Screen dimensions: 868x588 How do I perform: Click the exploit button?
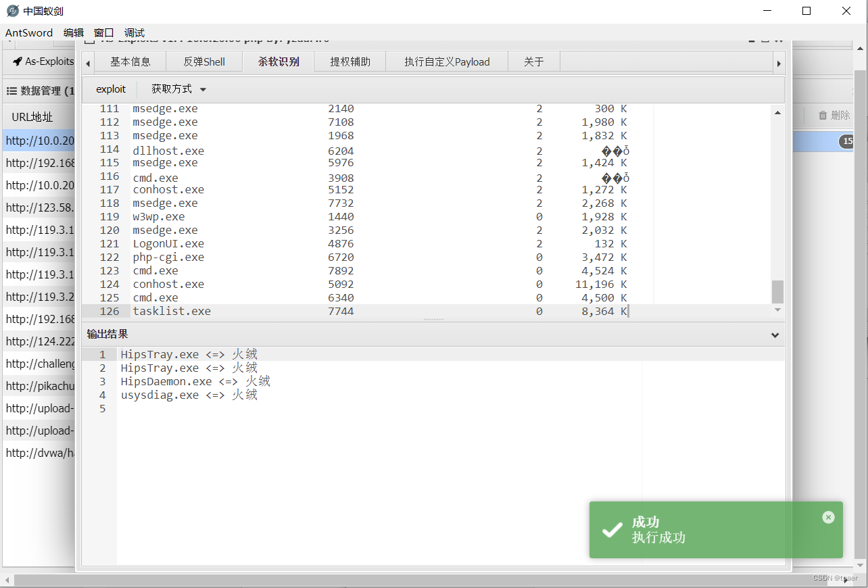(x=111, y=89)
